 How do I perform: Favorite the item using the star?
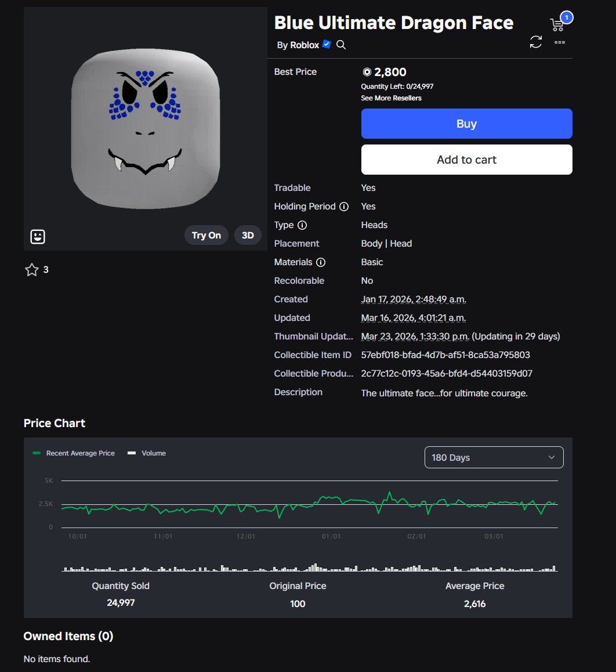(x=32, y=269)
